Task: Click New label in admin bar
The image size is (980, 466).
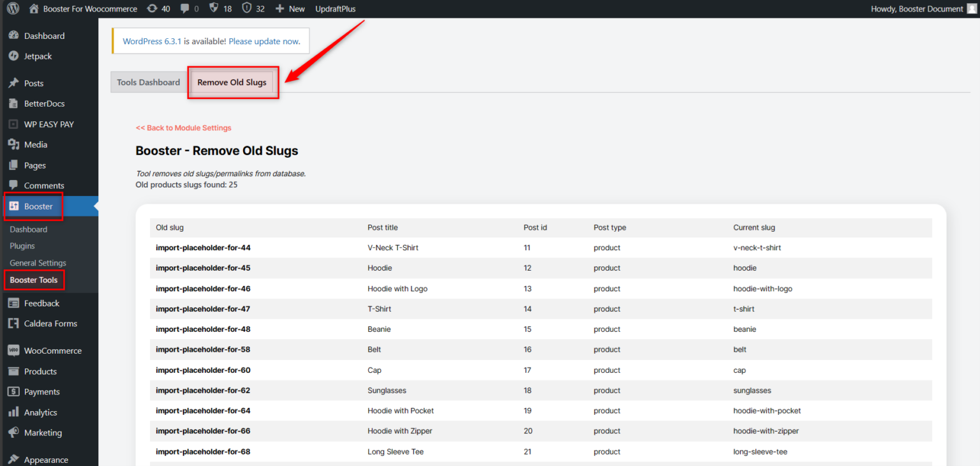Action: coord(297,9)
